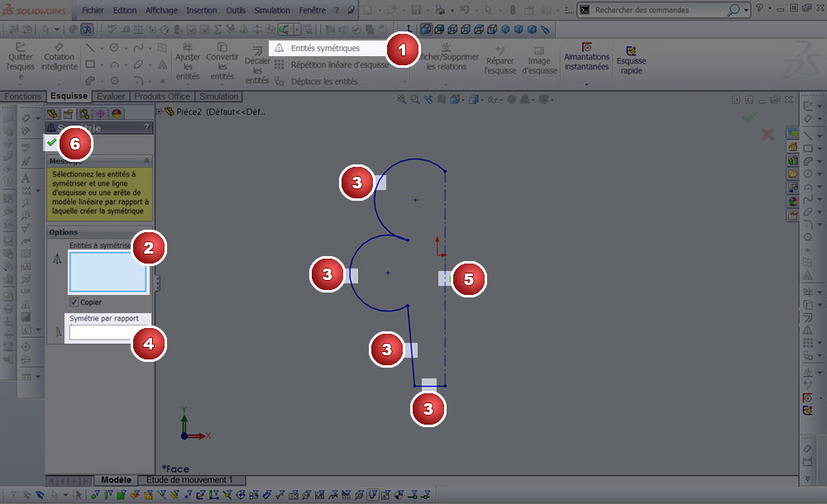Click Convertir les entités tool
The image size is (827, 504).
(x=222, y=62)
